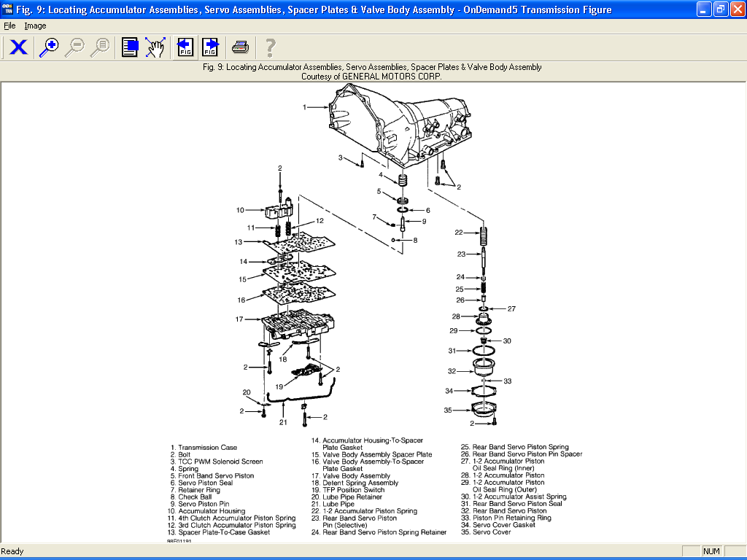Click legend text '20. Lube Pipe Retainer'
747x560 pixels.
coord(347,497)
